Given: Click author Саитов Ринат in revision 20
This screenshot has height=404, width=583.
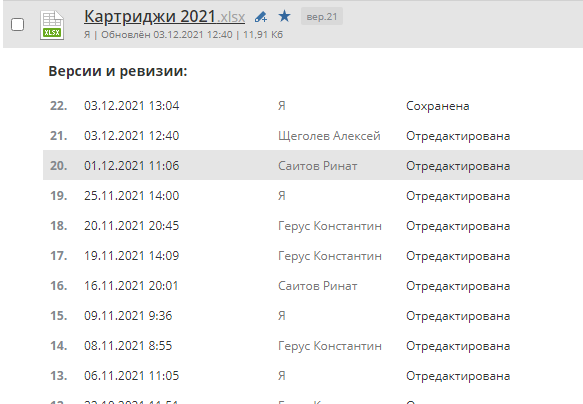Looking at the screenshot, I should pyautogui.click(x=318, y=166).
